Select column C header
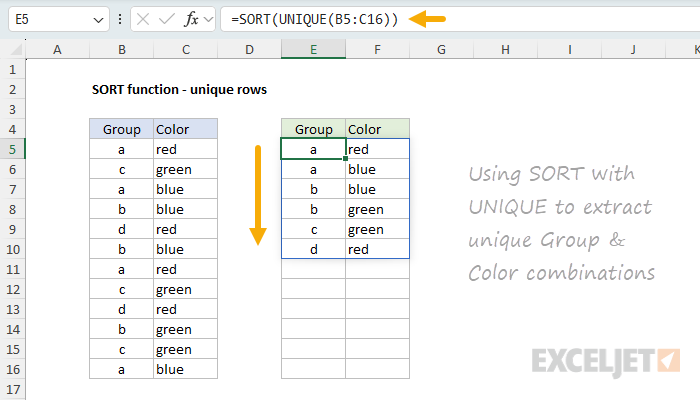700x400 pixels. [x=186, y=49]
